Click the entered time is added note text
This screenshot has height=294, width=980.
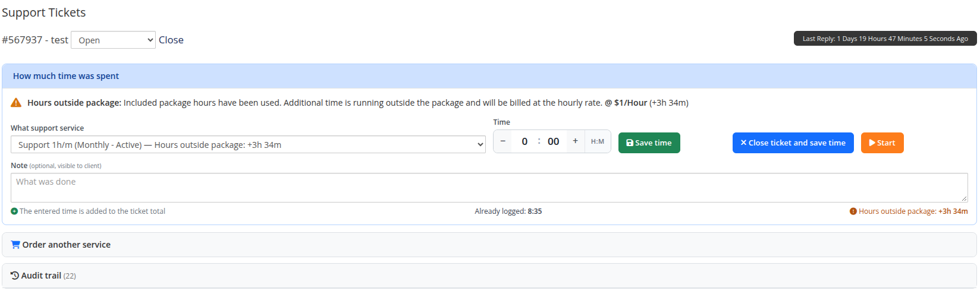(x=92, y=211)
